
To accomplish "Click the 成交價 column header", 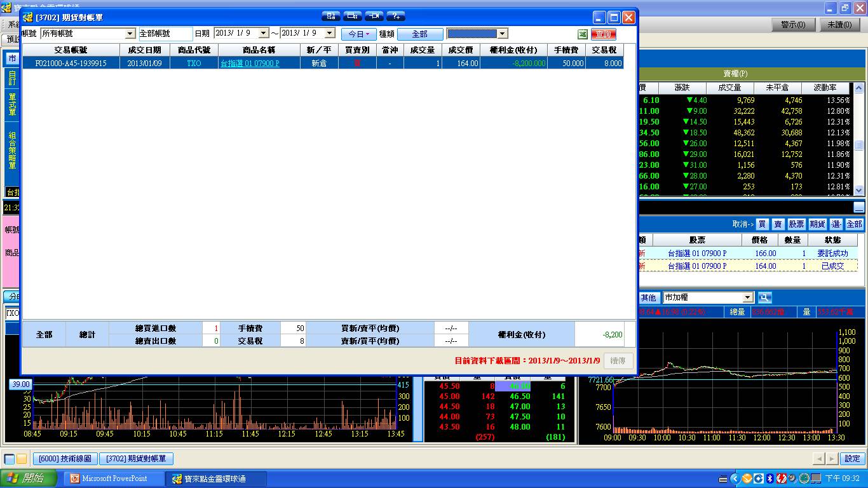I will pos(461,50).
